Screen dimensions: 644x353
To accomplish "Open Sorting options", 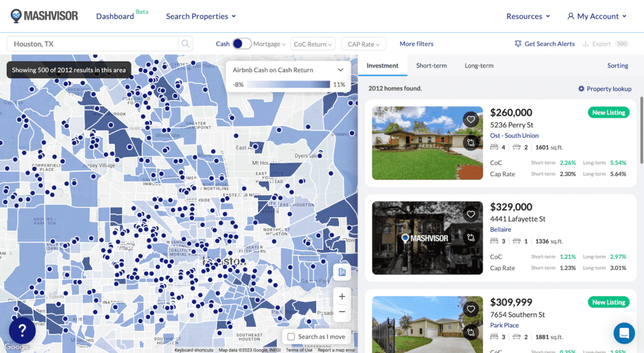I will pos(618,65).
